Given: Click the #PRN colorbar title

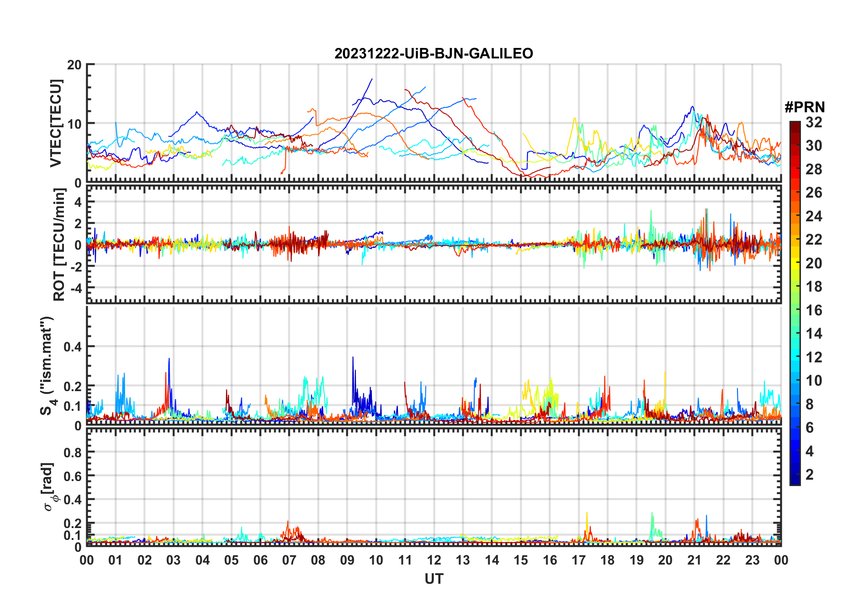Looking at the screenshot, I should click(x=805, y=107).
